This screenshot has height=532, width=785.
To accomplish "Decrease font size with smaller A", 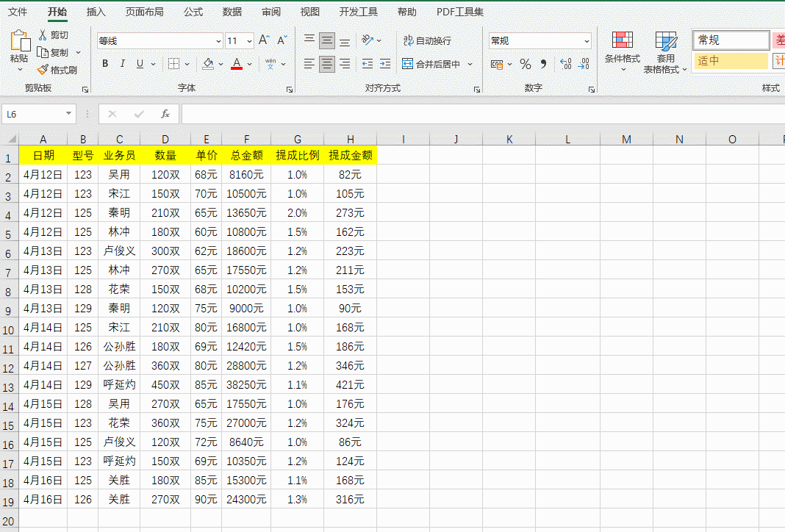I will pyautogui.click(x=282, y=40).
